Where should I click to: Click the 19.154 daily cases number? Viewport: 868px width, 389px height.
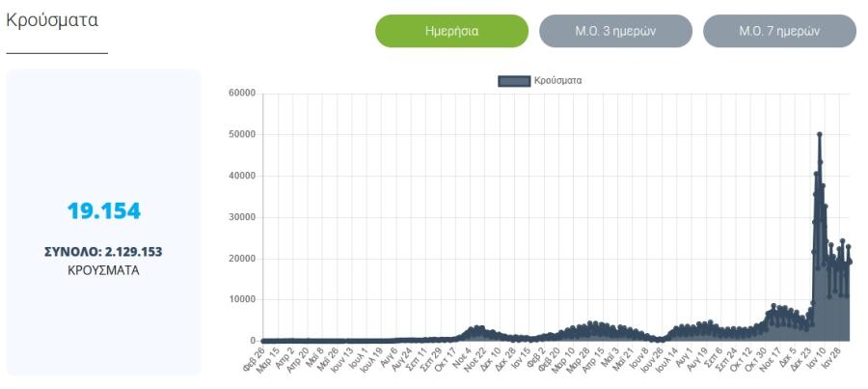[x=104, y=211]
